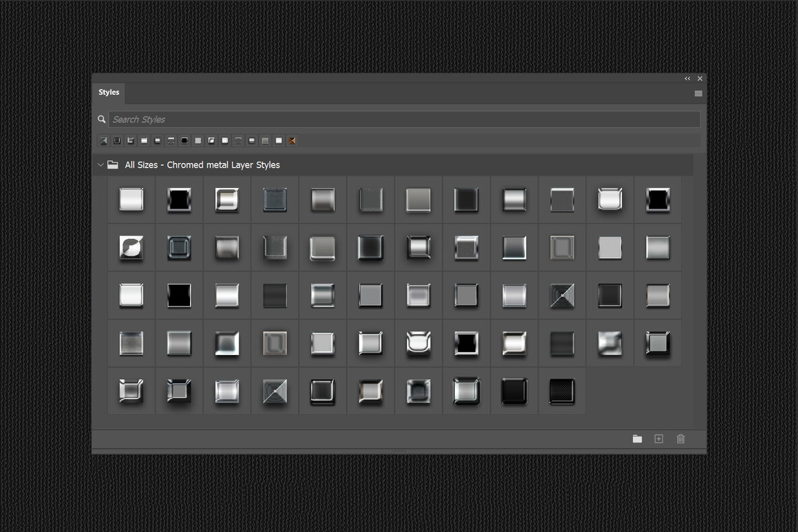Select the carbon-fiber mesh style at grid end
The height and width of the screenshot is (532, 798).
click(x=562, y=391)
